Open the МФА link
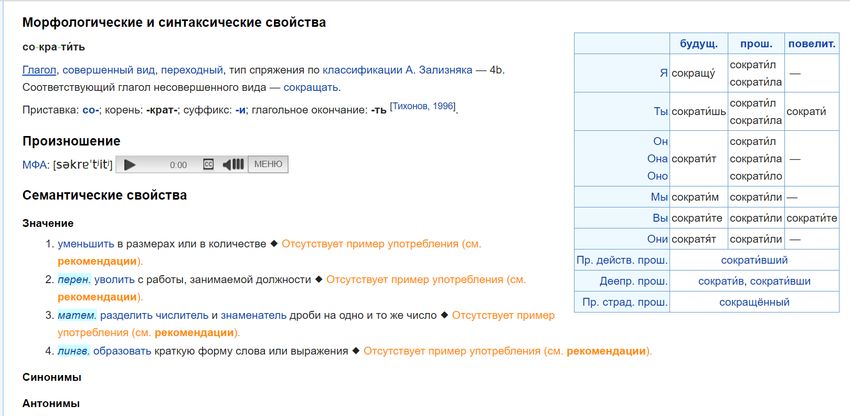This screenshot has height=416, width=850. click(x=35, y=164)
